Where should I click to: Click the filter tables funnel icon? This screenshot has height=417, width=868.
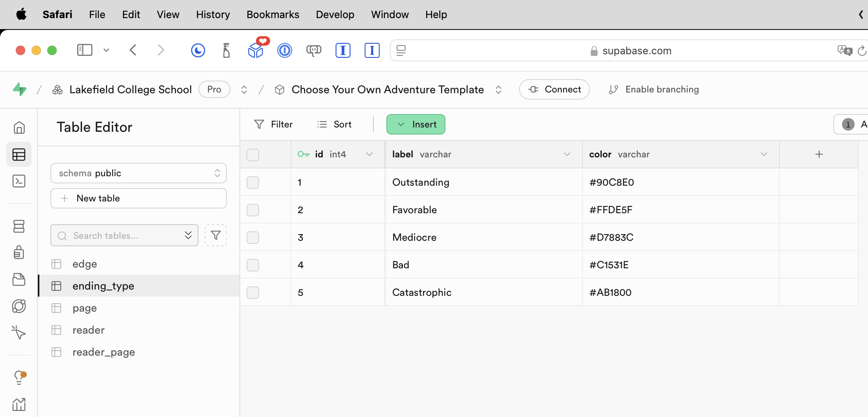coord(216,235)
